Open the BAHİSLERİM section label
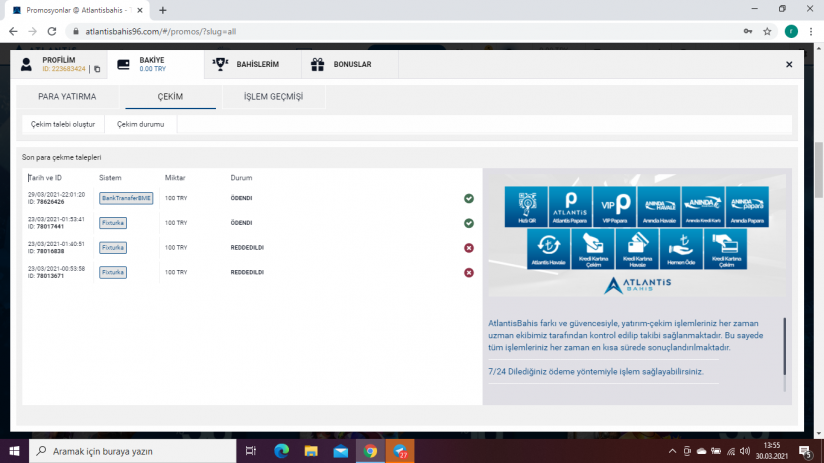824x463 pixels. click(258, 64)
